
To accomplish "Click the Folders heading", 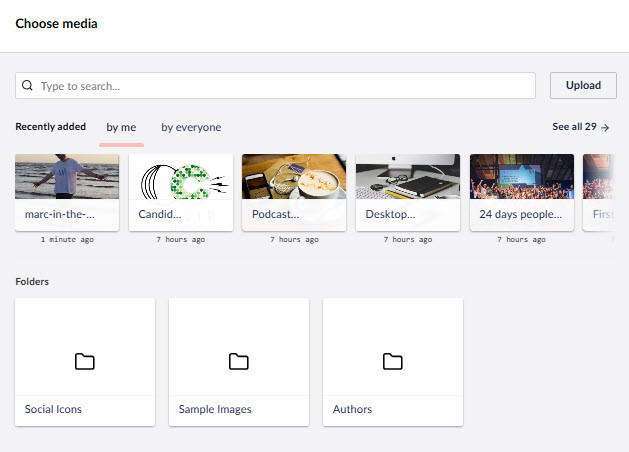I will 32,282.
